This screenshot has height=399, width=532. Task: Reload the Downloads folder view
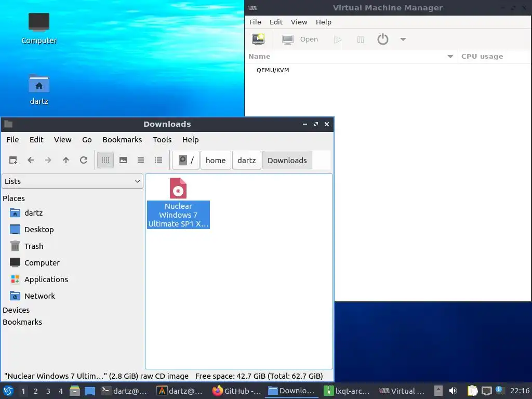click(84, 160)
